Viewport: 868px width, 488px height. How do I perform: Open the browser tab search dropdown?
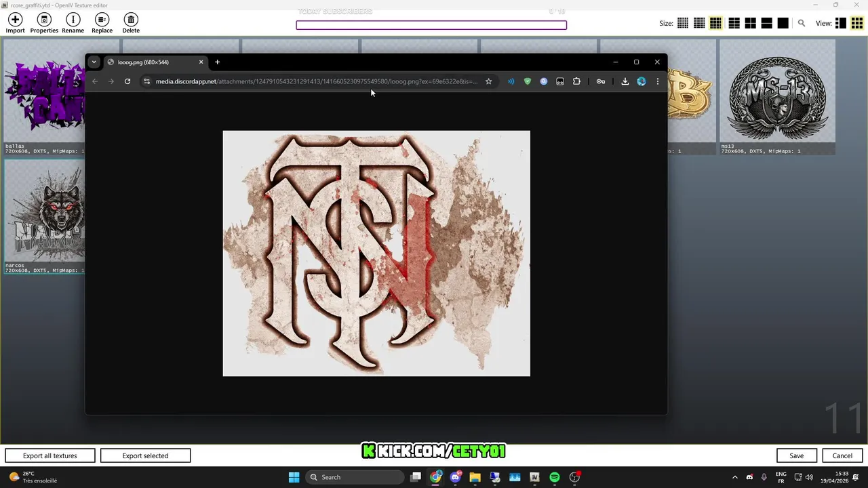(x=94, y=62)
